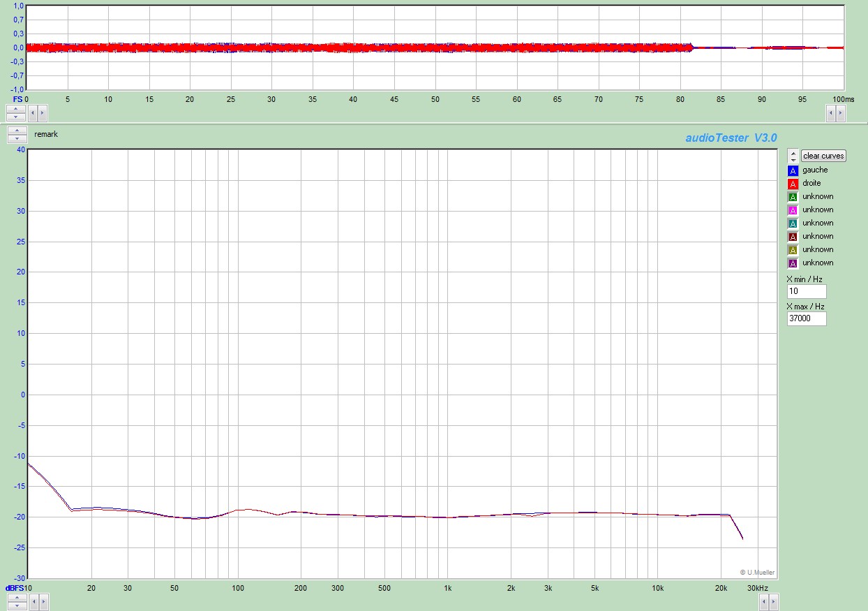The height and width of the screenshot is (611, 868).
Task: Select the purple unknown curve swatch
Action: click(x=793, y=263)
